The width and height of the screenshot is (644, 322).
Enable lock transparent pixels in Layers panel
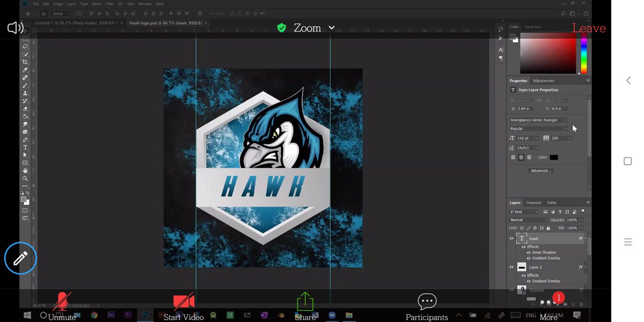tap(522, 228)
